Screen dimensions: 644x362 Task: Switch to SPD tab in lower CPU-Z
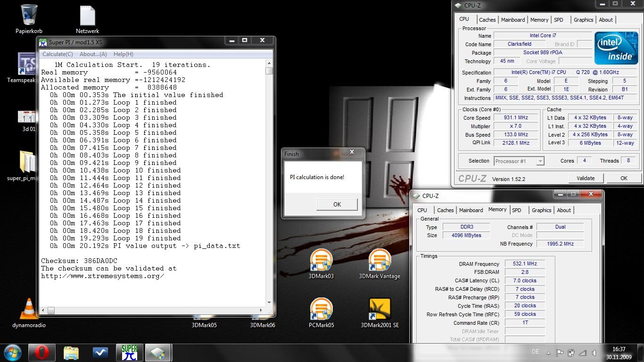pos(517,210)
